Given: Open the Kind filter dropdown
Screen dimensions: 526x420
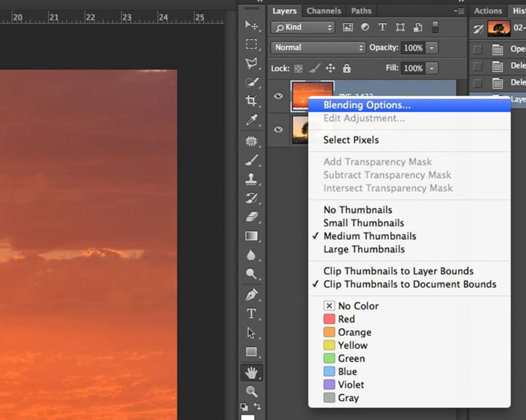Looking at the screenshot, I should (302, 27).
